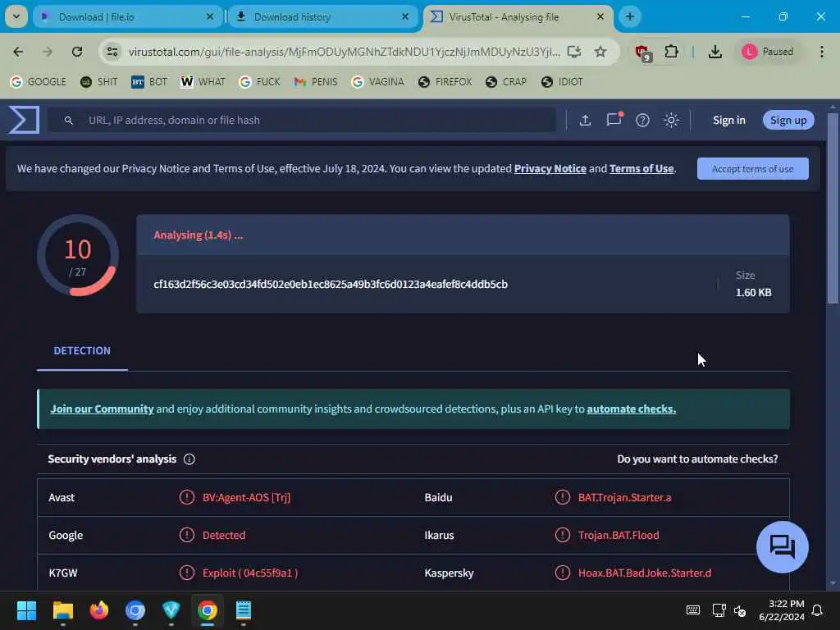Open the notification bell in system tray
The width and height of the screenshot is (840, 630).
pyautogui.click(x=817, y=610)
